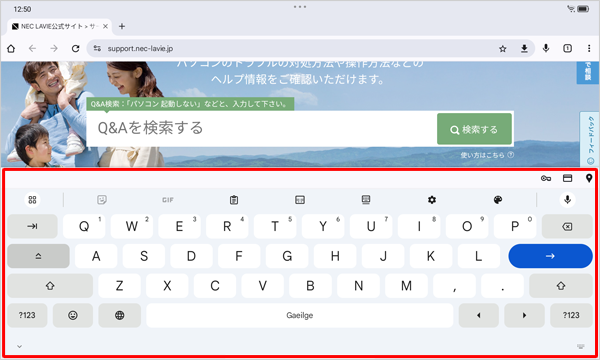Tap the blue go arrow key

coord(550,256)
